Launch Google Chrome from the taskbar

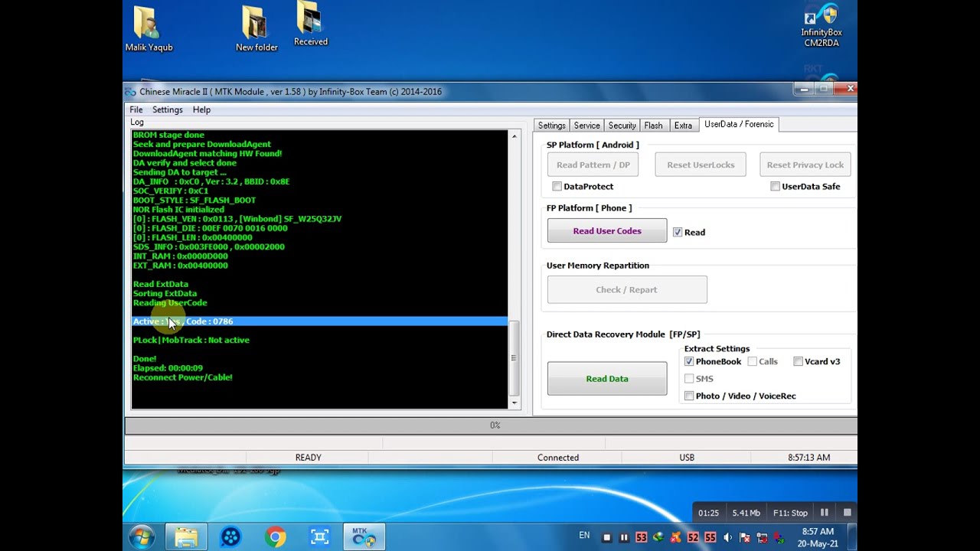click(276, 537)
